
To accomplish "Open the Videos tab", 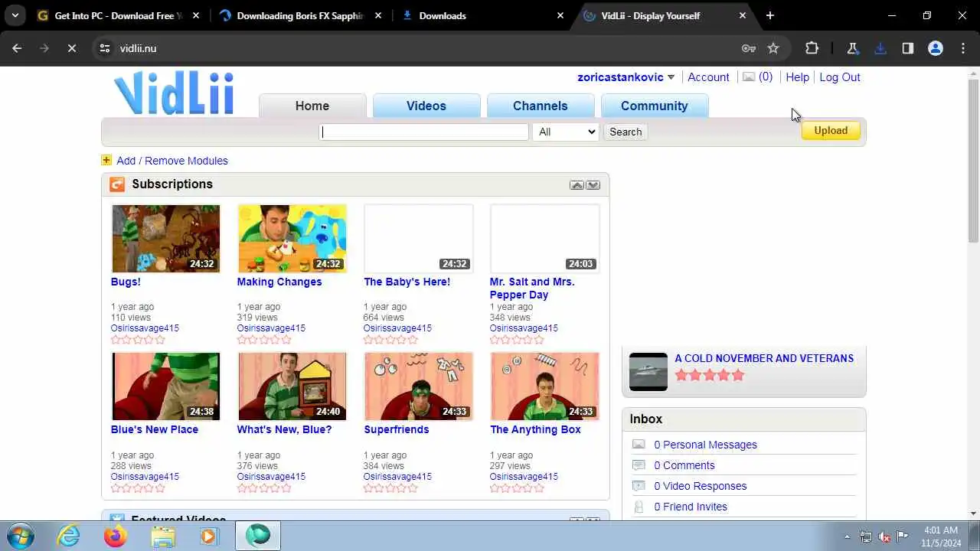I will coord(426,106).
